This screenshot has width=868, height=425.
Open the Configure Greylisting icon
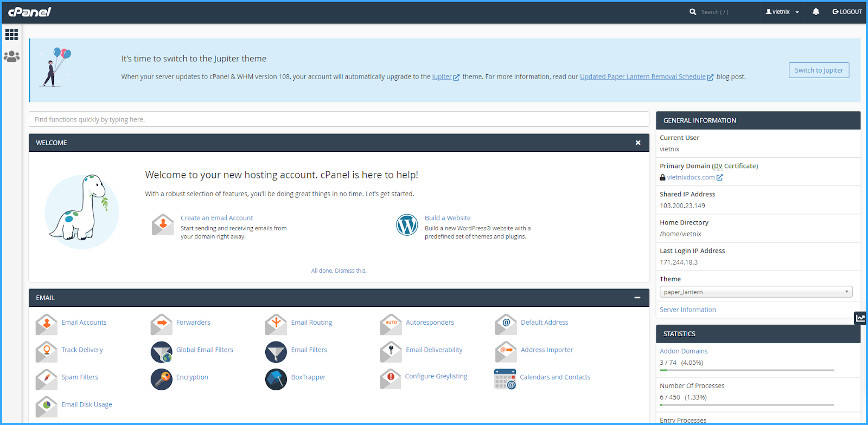click(x=391, y=378)
